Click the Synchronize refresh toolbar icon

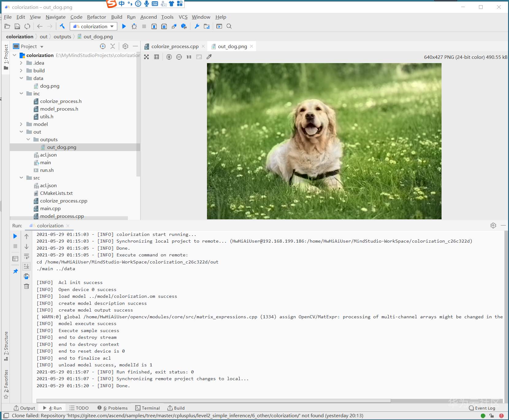point(27,26)
